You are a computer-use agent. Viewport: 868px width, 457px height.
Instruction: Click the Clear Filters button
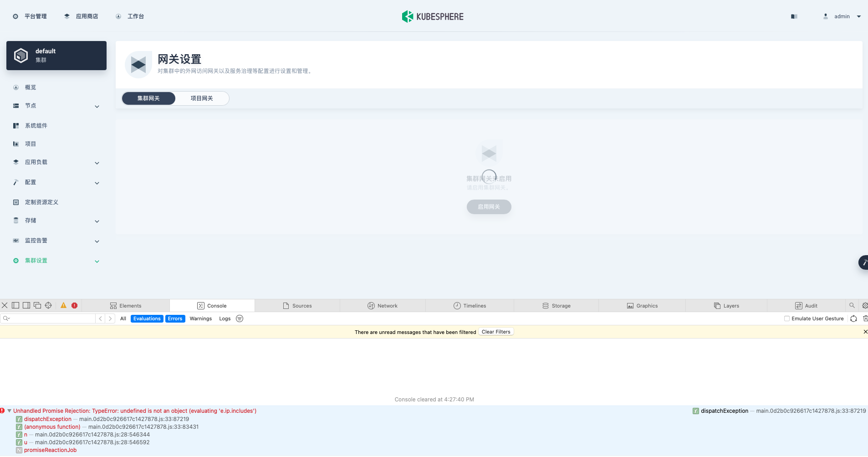(x=496, y=331)
